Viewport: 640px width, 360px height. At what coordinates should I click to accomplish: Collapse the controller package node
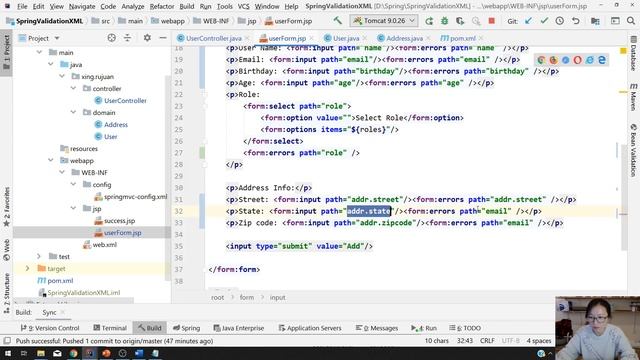(x=73, y=88)
